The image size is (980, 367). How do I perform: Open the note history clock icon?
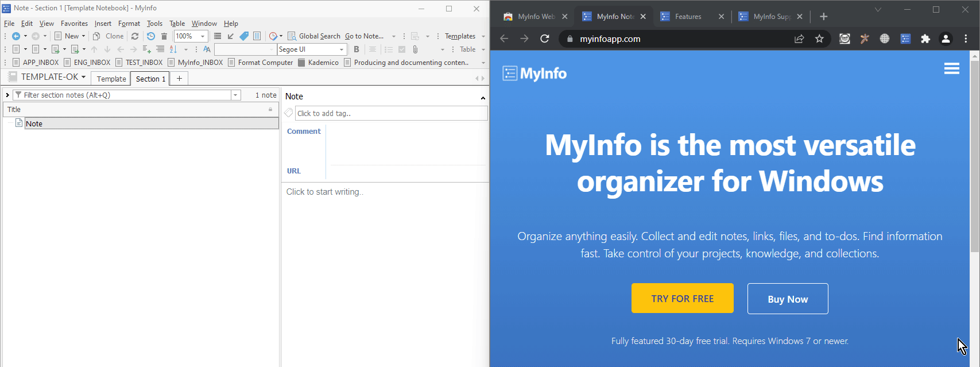[x=151, y=36]
